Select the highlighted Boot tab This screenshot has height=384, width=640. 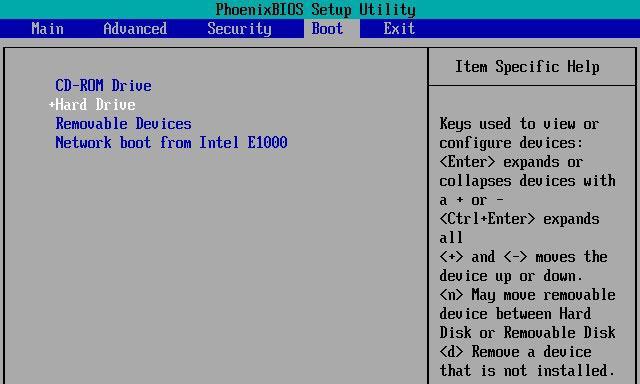[x=327, y=29]
